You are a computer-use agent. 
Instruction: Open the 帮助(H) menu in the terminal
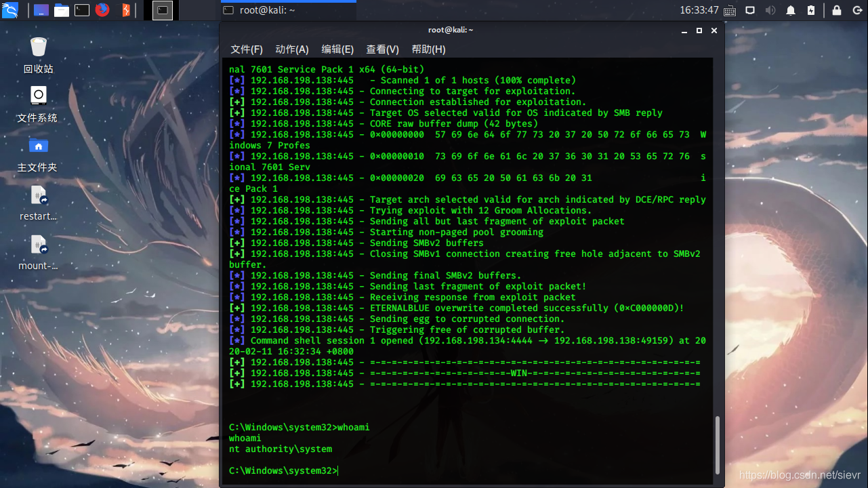(428, 49)
